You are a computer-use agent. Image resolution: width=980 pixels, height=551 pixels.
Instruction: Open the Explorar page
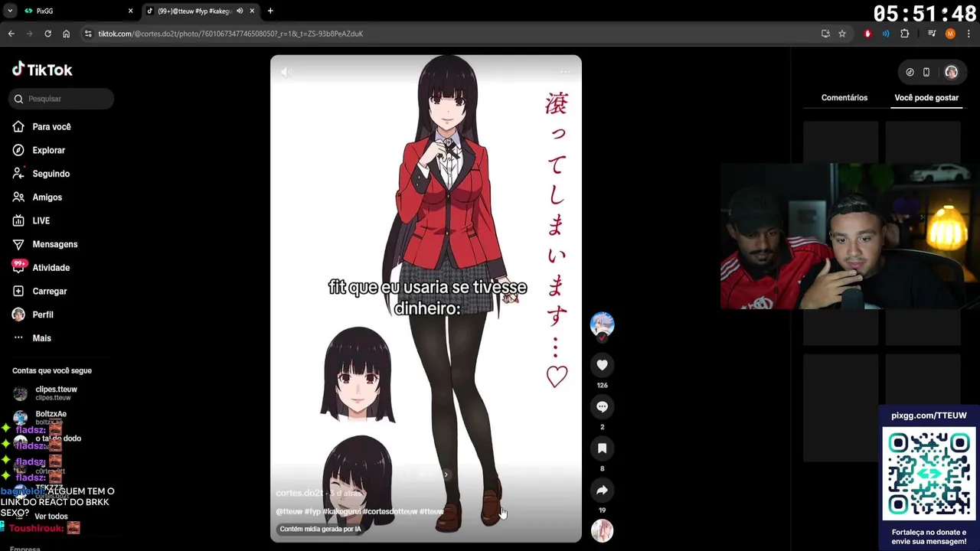coord(48,151)
